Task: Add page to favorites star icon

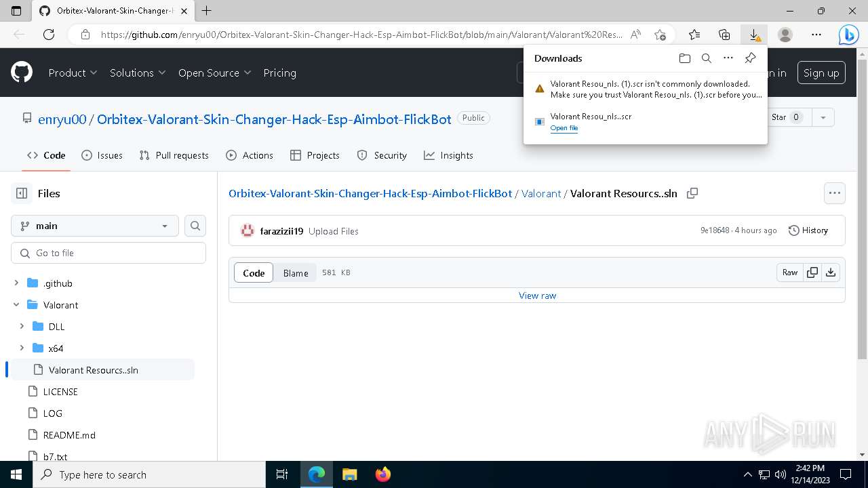Action: 660,35
